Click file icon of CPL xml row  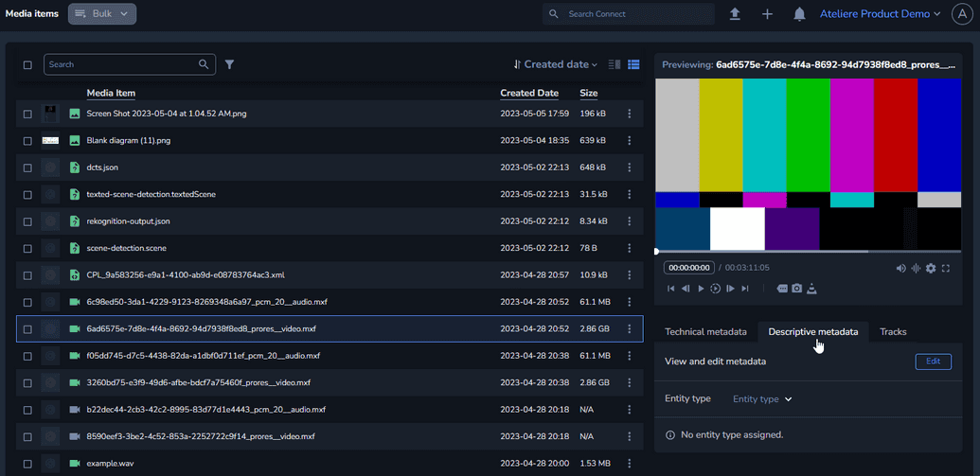pyautogui.click(x=75, y=274)
